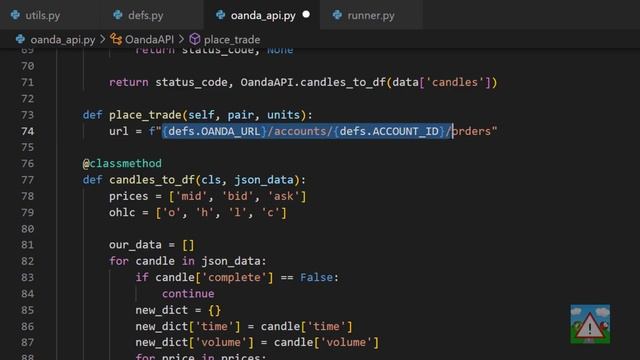Image resolution: width=640 pixels, height=360 pixels.
Task: Click the method cube icon in breadcrumb
Action: click(x=195, y=39)
